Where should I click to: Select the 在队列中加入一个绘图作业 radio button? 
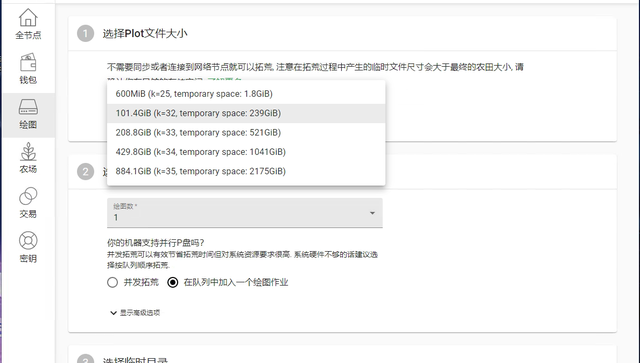tap(173, 283)
